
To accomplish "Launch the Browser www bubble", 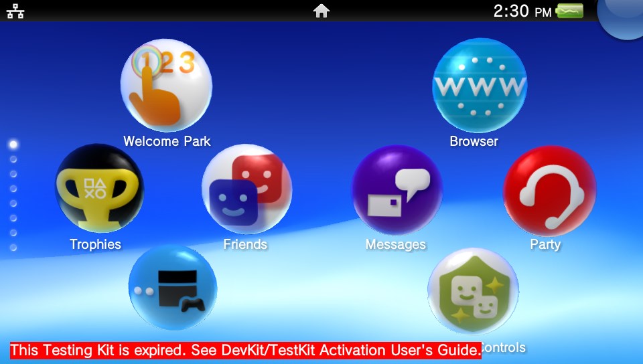I will (x=480, y=86).
